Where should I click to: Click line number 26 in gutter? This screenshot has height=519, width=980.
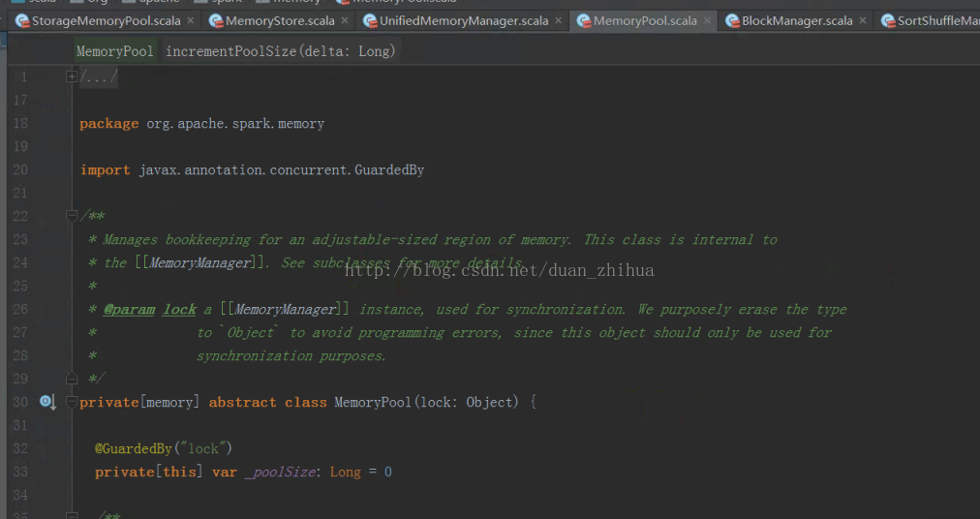[20, 309]
